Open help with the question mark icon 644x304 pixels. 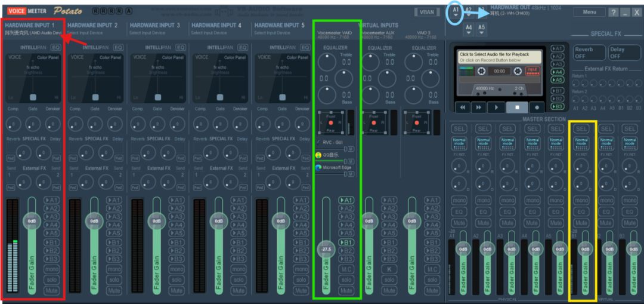tap(613, 12)
